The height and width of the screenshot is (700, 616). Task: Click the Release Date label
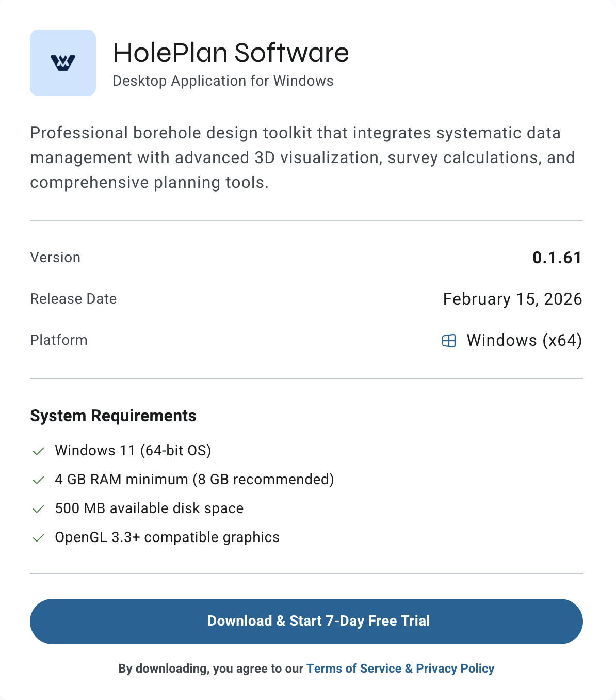click(x=73, y=299)
